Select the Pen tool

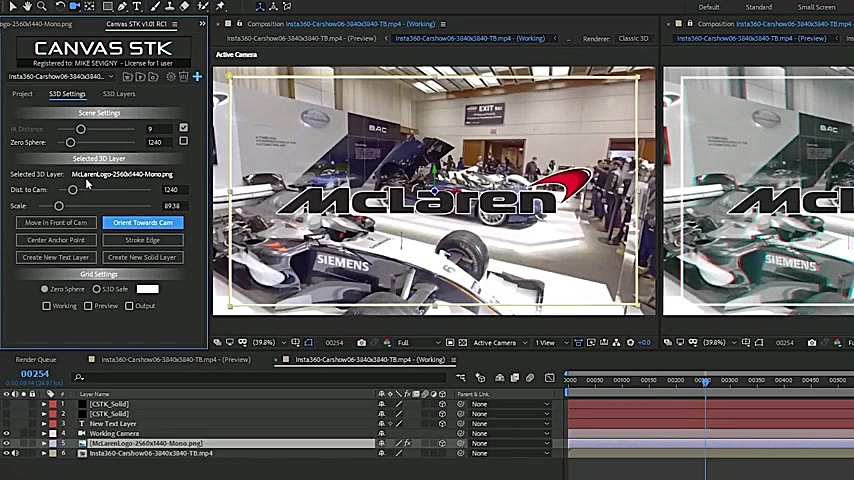[x=121, y=7]
